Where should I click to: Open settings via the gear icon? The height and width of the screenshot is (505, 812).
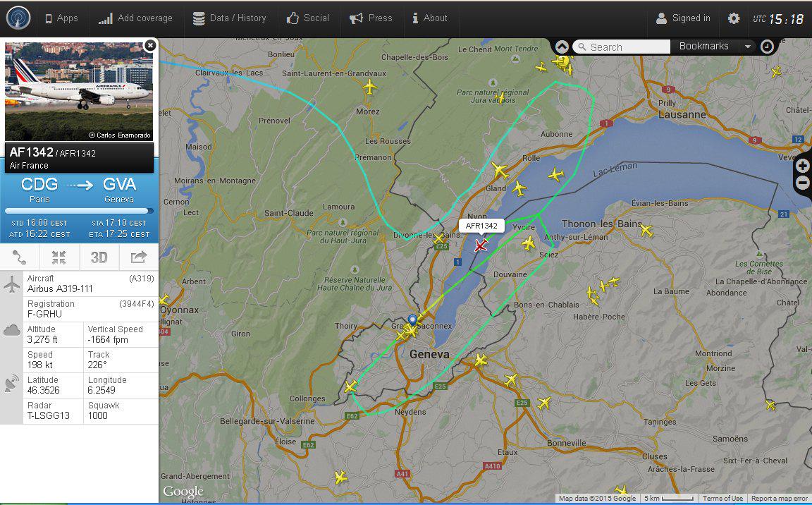click(733, 18)
